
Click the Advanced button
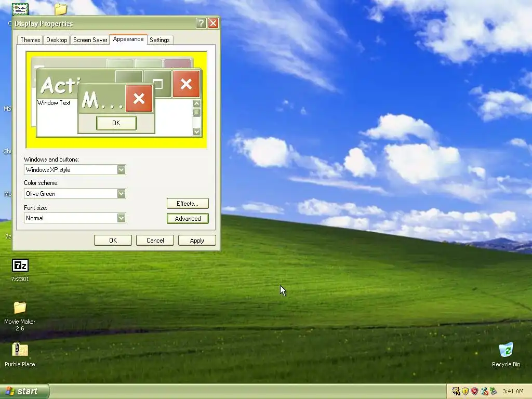tap(188, 219)
